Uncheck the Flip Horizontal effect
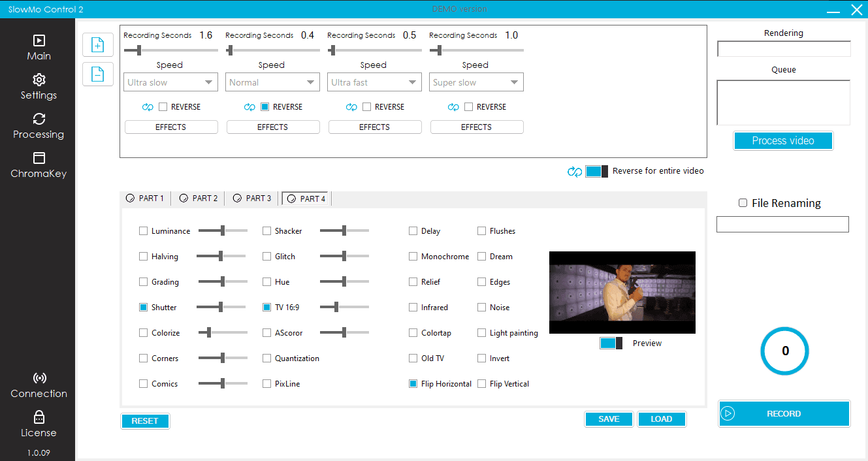Viewport: 868px width, 461px height. pos(413,384)
